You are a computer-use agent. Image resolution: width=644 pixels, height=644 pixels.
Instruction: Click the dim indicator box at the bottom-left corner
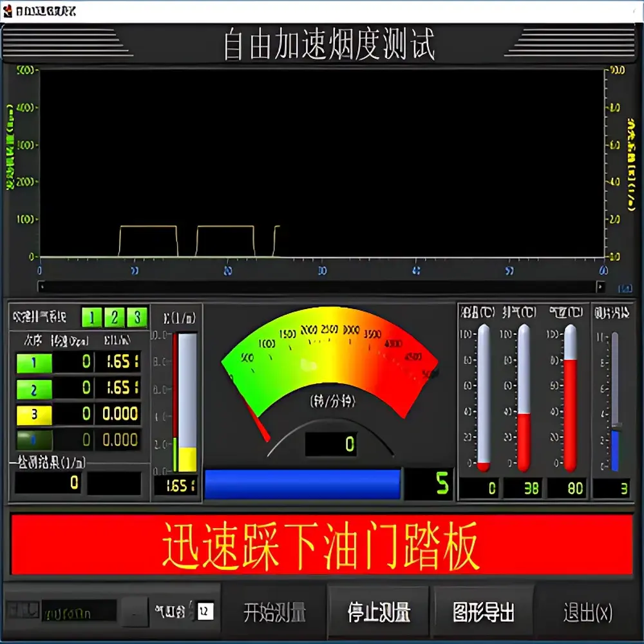[23, 610]
